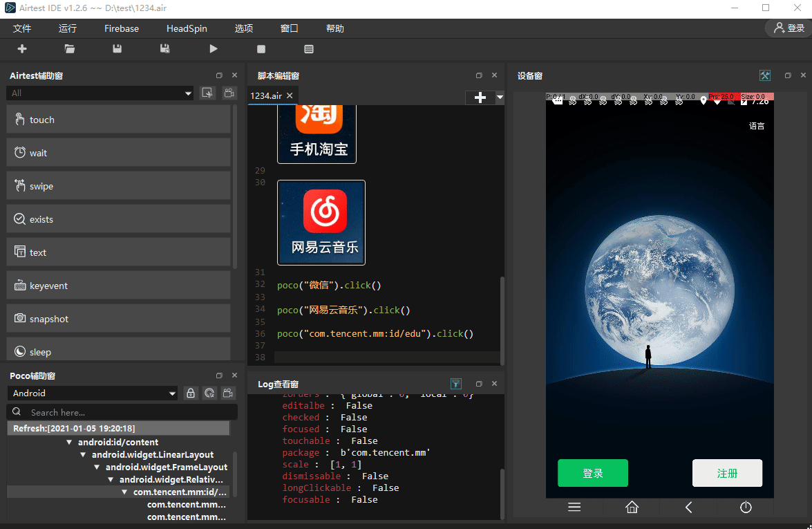812x529 pixels.
Task: Click the auto-record icon in Airtest assistant
Action: click(x=207, y=93)
